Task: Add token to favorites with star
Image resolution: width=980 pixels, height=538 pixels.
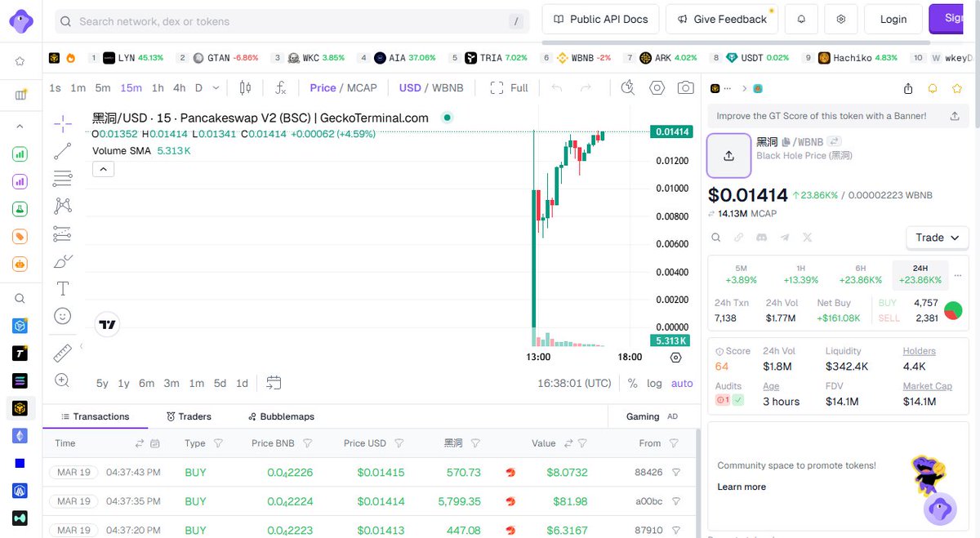Action: point(956,88)
